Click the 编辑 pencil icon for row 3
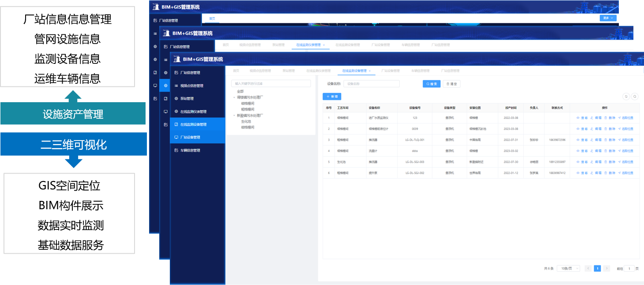The width and height of the screenshot is (644, 285). (x=592, y=140)
